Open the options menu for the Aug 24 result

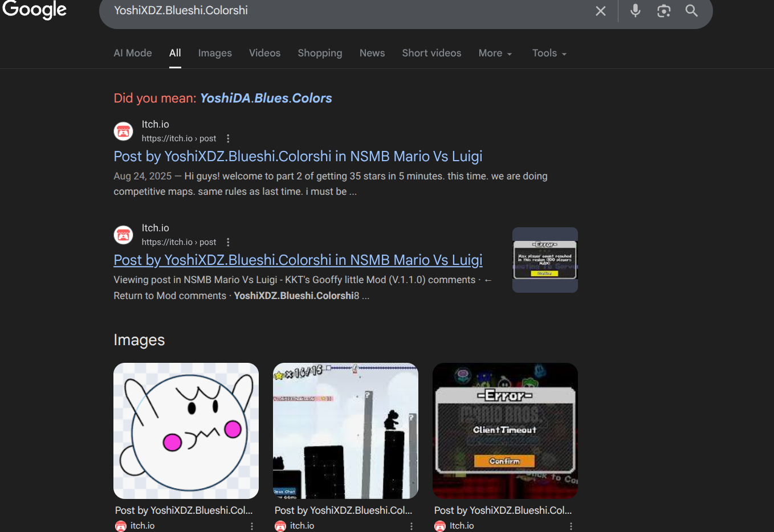[228, 138]
